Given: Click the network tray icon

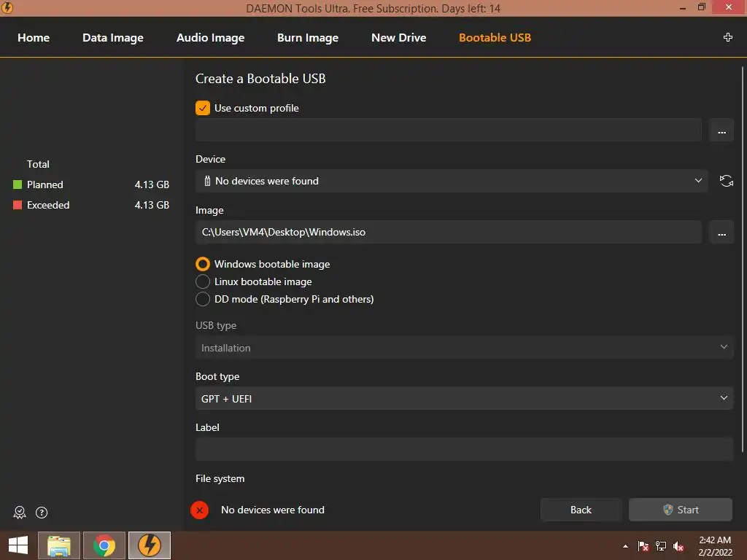Looking at the screenshot, I should click(661, 546).
